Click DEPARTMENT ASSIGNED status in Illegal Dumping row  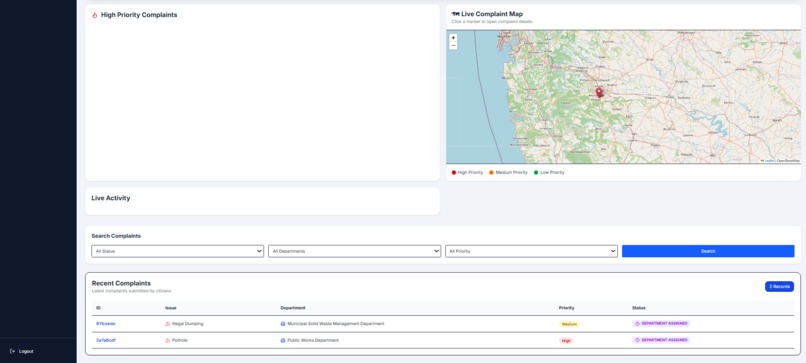point(661,324)
